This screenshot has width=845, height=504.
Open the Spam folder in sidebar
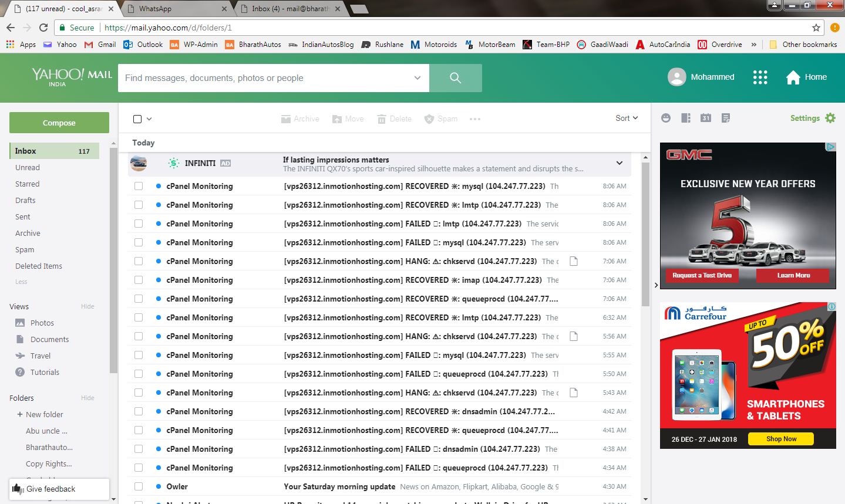pyautogui.click(x=25, y=249)
